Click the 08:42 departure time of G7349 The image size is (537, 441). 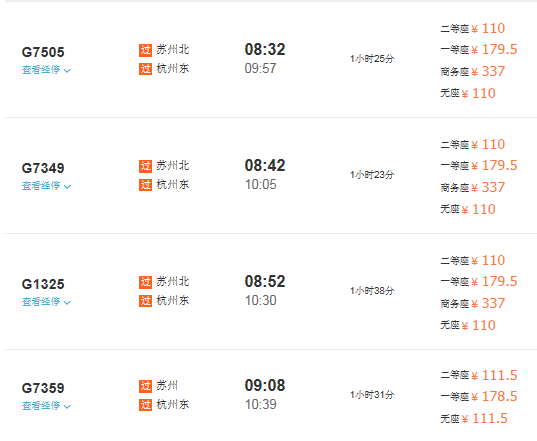[x=265, y=165]
